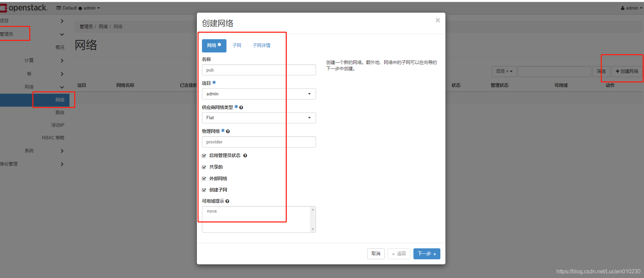
Task: Click the OpenStack logo
Action: [x=23, y=8]
